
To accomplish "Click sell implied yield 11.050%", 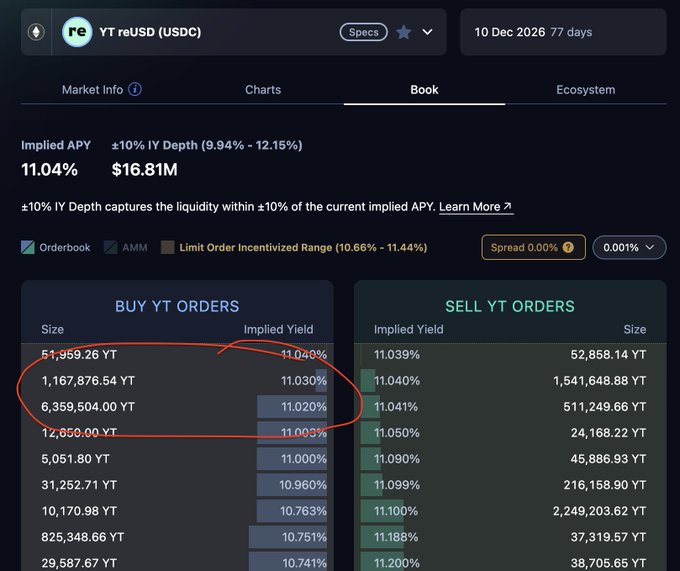I will (397, 433).
